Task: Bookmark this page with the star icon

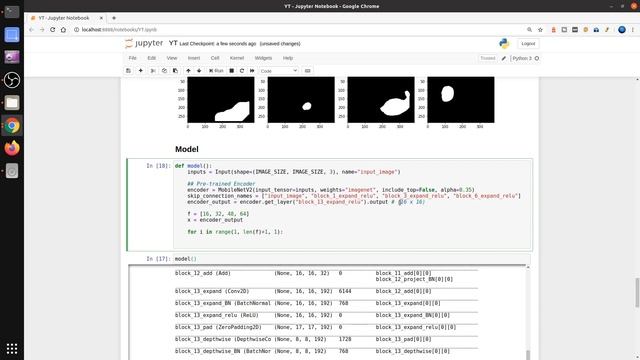Action: coord(540,29)
